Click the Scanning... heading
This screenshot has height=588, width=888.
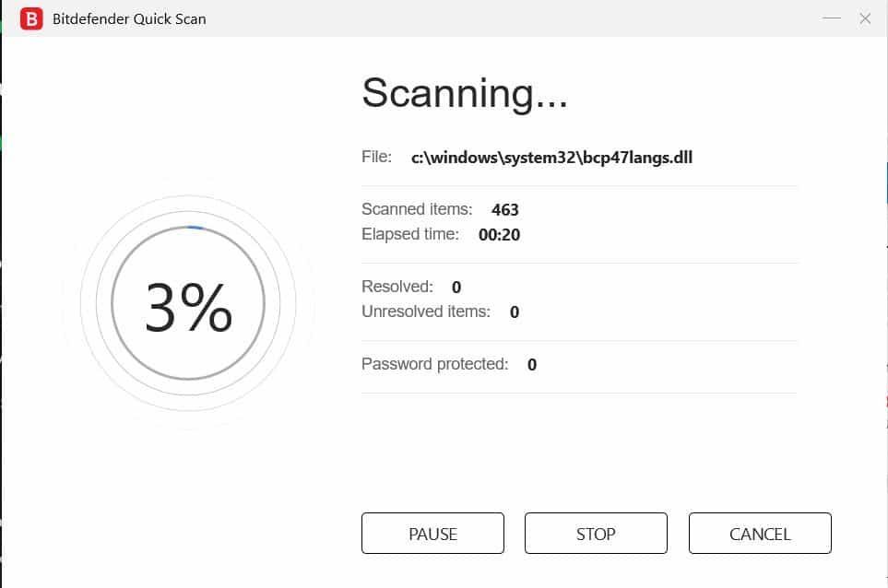point(464,93)
